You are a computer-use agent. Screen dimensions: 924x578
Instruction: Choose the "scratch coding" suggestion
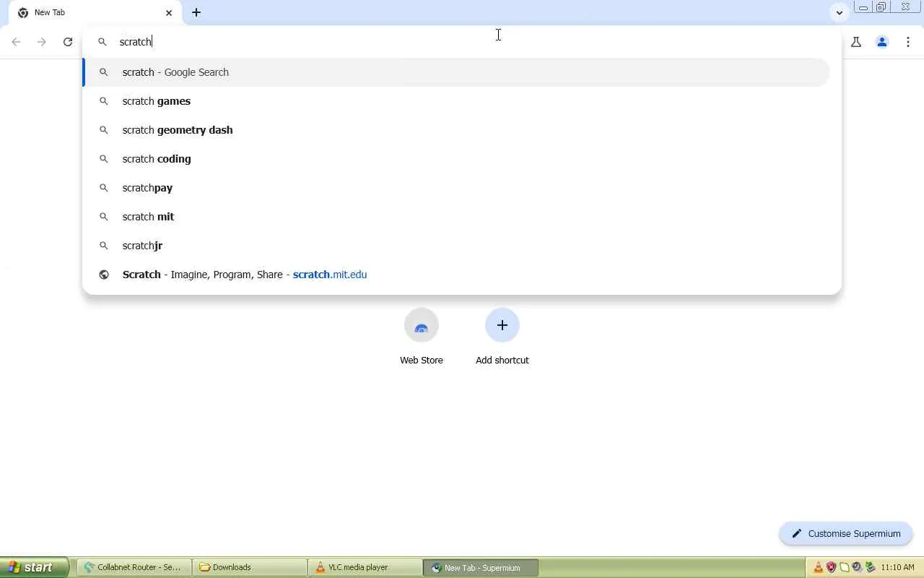pyautogui.click(x=456, y=159)
